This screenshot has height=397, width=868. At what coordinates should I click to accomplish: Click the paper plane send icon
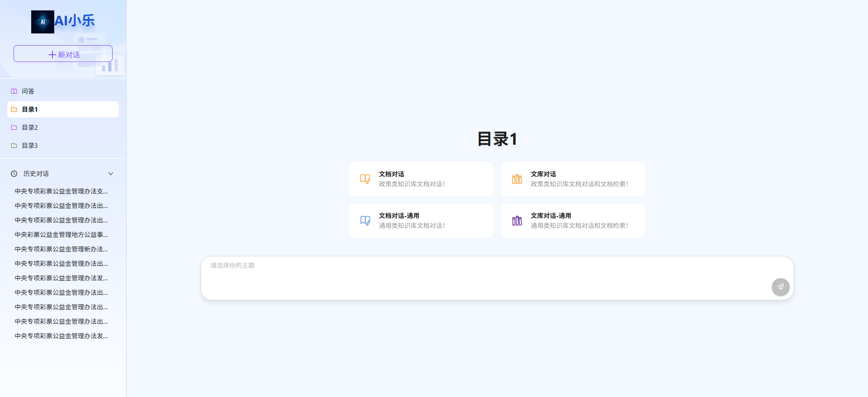780,287
